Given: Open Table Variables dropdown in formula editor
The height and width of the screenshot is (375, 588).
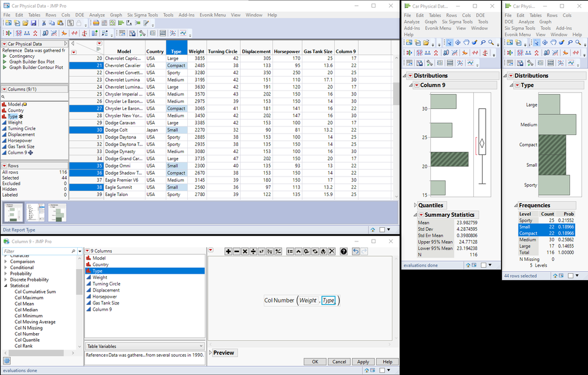Looking at the screenshot, I should pyautogui.click(x=145, y=346).
